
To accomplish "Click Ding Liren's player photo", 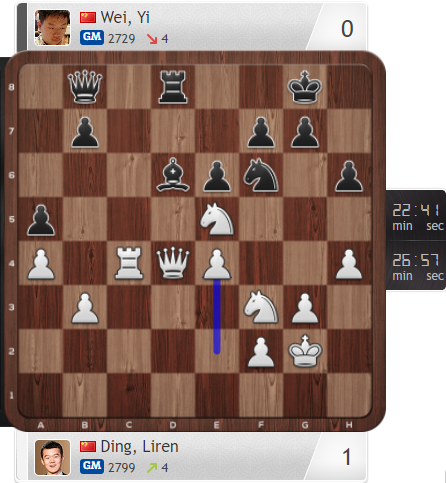I will click(52, 457).
